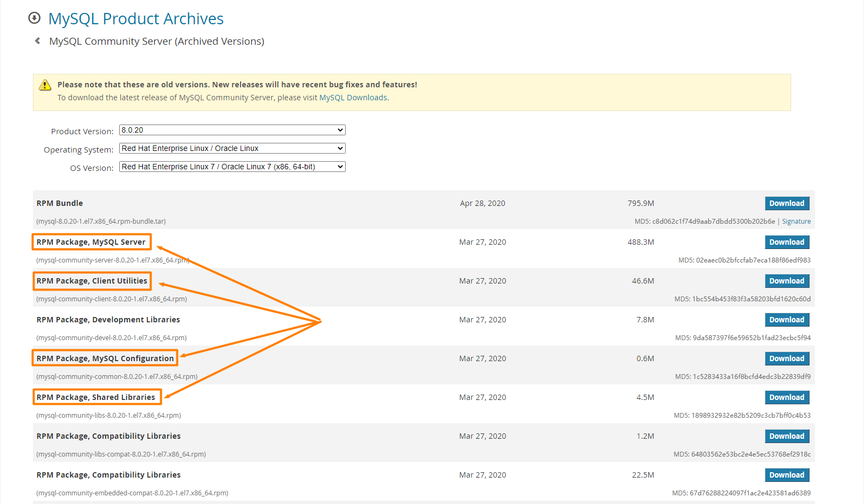Image resolution: width=864 pixels, height=504 pixels.
Task: Download the Shared Libraries RPM package
Action: click(x=787, y=397)
